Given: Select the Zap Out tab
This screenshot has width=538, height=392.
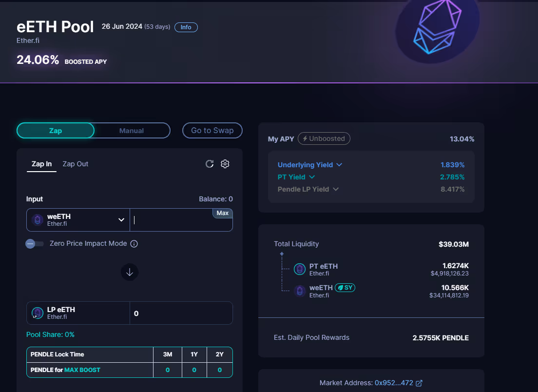Looking at the screenshot, I should tap(75, 164).
